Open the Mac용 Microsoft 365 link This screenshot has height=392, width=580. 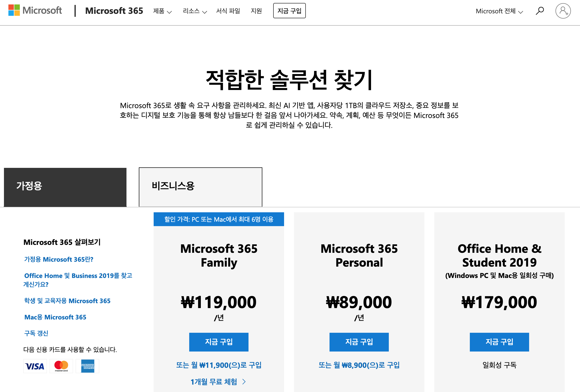coord(55,317)
